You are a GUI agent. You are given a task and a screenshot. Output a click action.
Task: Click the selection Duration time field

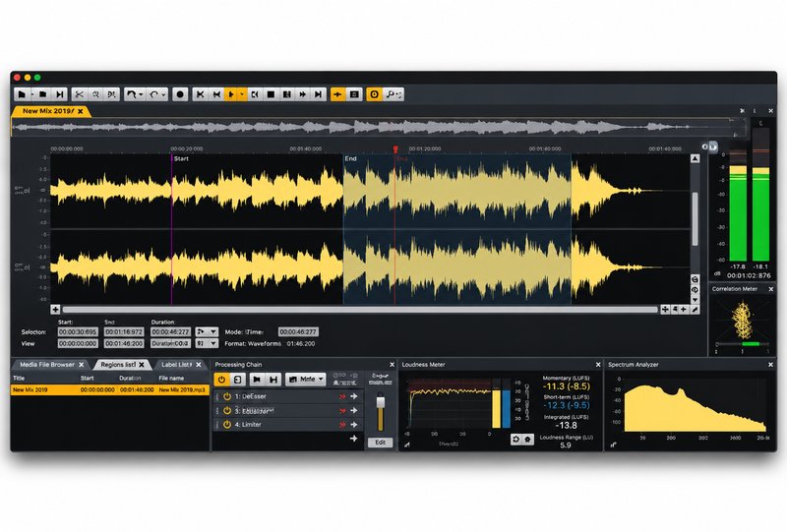[x=170, y=331]
